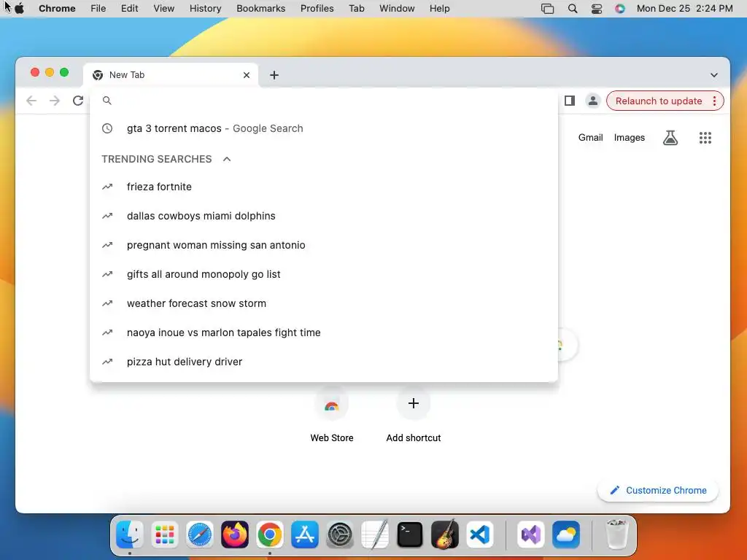Viewport: 747px width, 560px height.
Task: Open the Chrome application menu
Action: pyautogui.click(x=57, y=9)
